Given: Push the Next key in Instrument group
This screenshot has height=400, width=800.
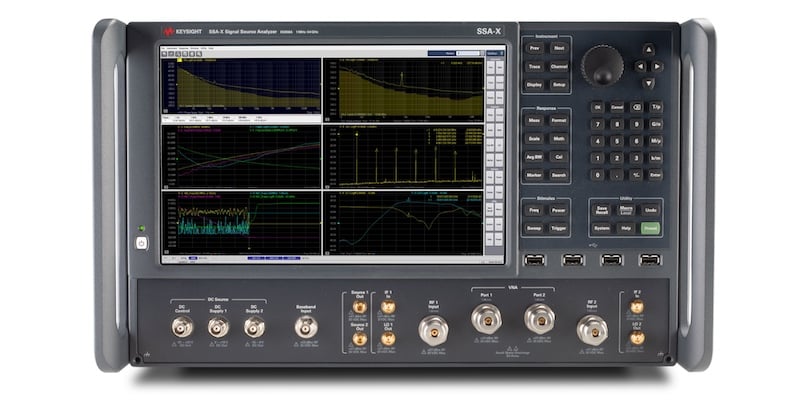Looking at the screenshot, I should click(x=559, y=49).
